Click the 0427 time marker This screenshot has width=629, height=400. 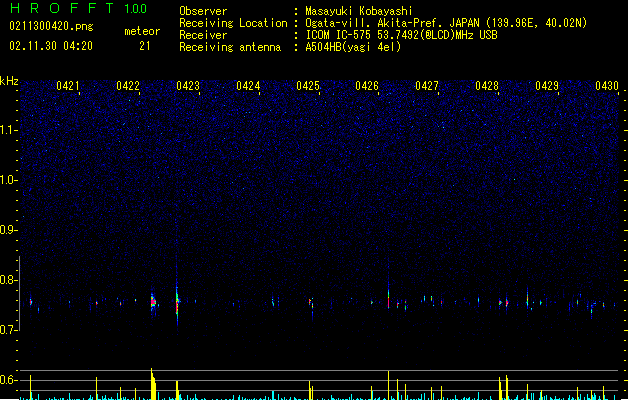427,86
